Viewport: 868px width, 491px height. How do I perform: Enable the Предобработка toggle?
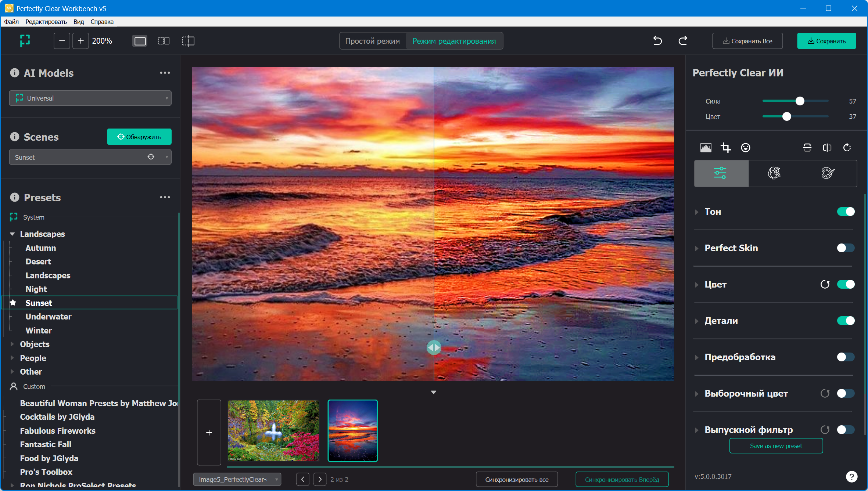[x=845, y=357]
